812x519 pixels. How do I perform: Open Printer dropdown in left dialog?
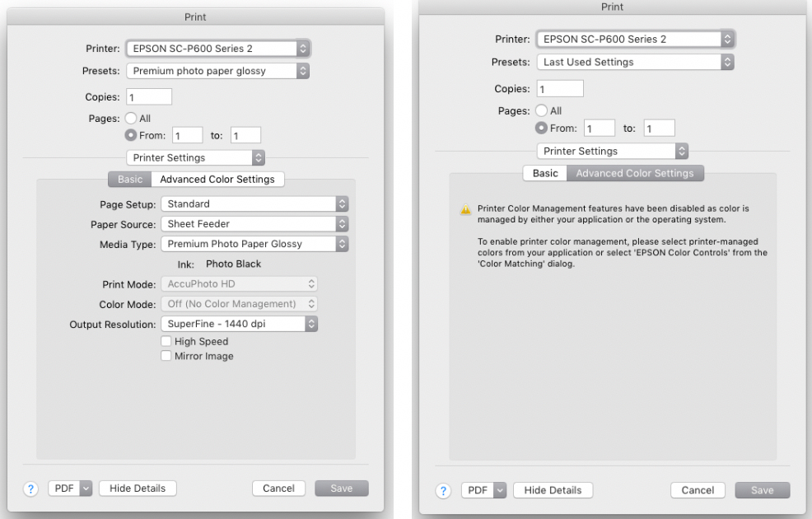[x=218, y=49]
